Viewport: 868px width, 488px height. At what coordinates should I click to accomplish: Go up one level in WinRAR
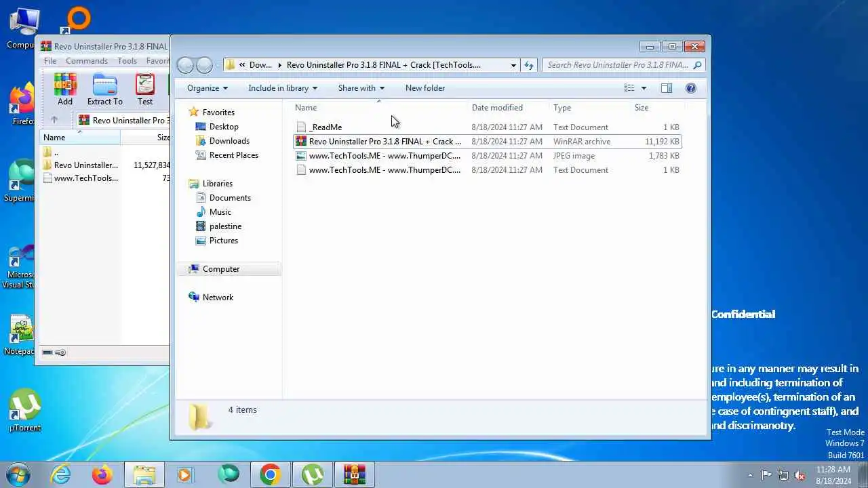54,120
